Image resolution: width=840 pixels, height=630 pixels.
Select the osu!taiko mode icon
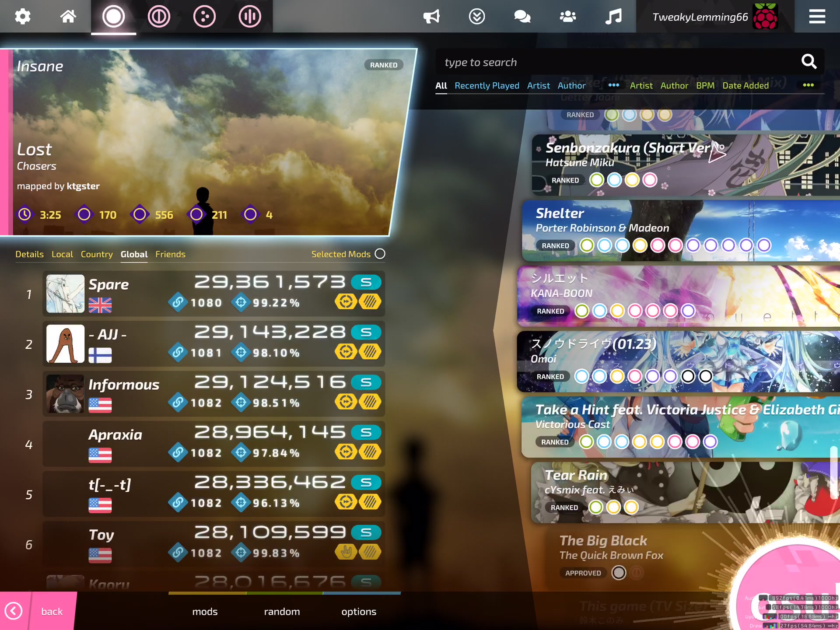coord(159,16)
